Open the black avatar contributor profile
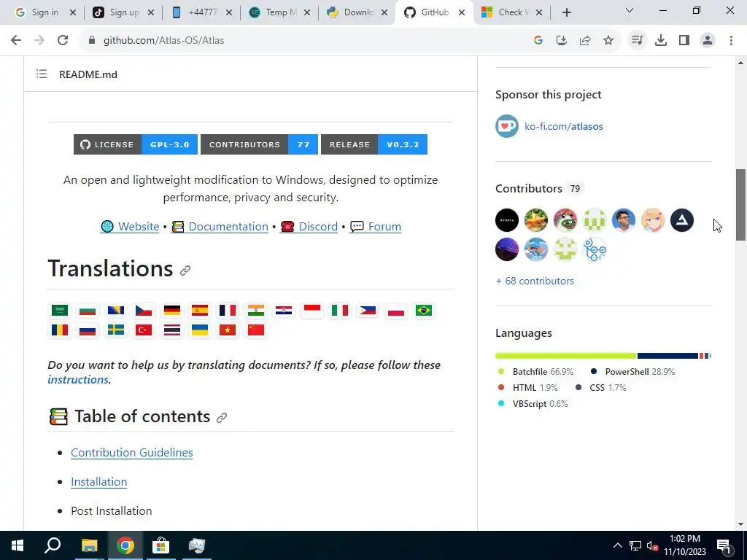The width and height of the screenshot is (747, 560). (x=507, y=220)
